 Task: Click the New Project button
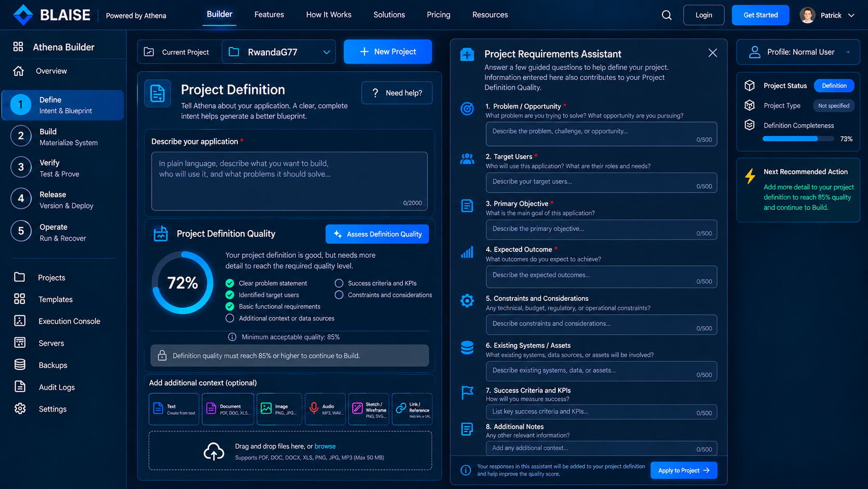click(x=388, y=51)
